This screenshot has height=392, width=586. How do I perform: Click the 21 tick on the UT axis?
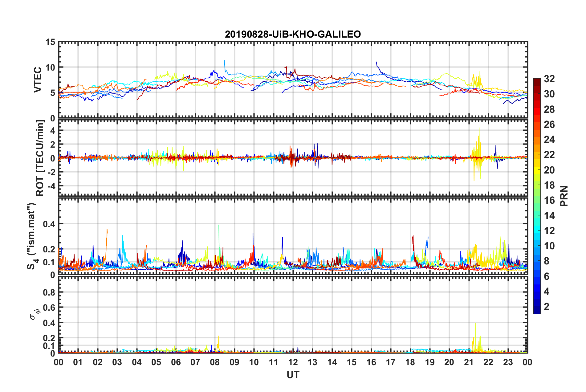tap(469, 362)
